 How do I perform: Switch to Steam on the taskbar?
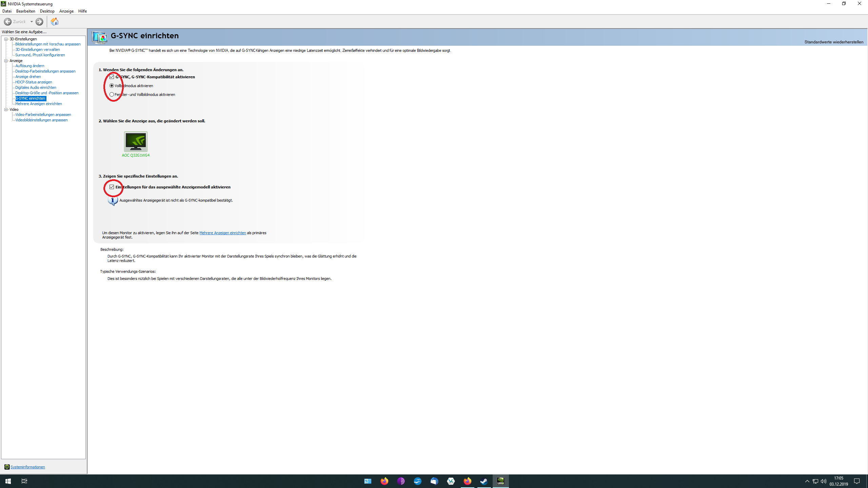pyautogui.click(x=484, y=481)
